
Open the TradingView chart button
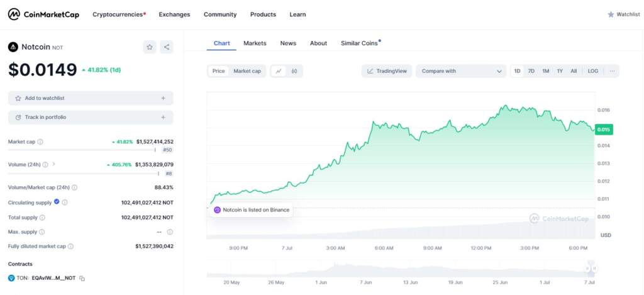point(387,71)
